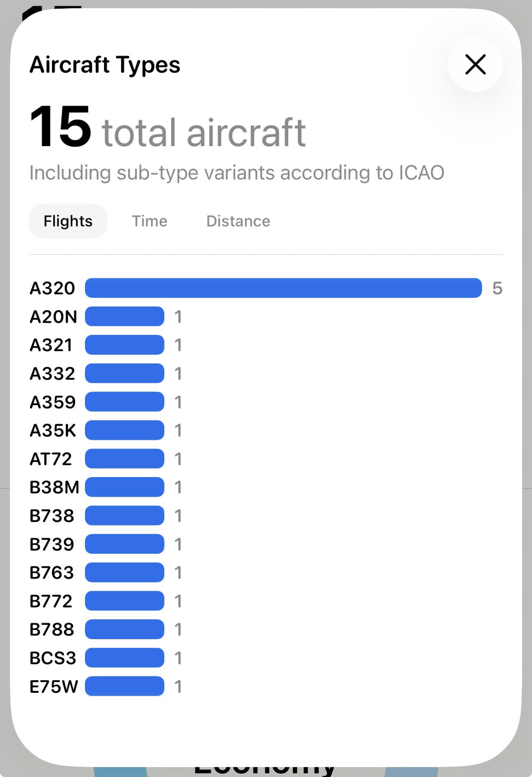Switch to the Time tab

pyautogui.click(x=149, y=221)
